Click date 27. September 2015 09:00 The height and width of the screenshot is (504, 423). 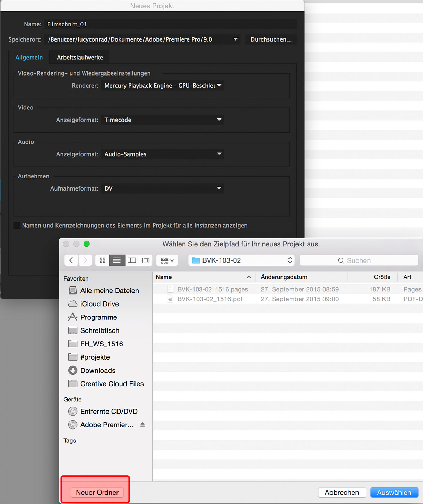300,299
